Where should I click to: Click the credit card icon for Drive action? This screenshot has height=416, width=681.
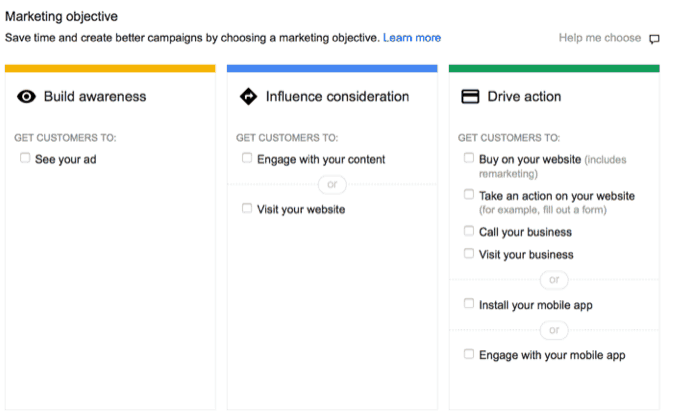coord(470,97)
